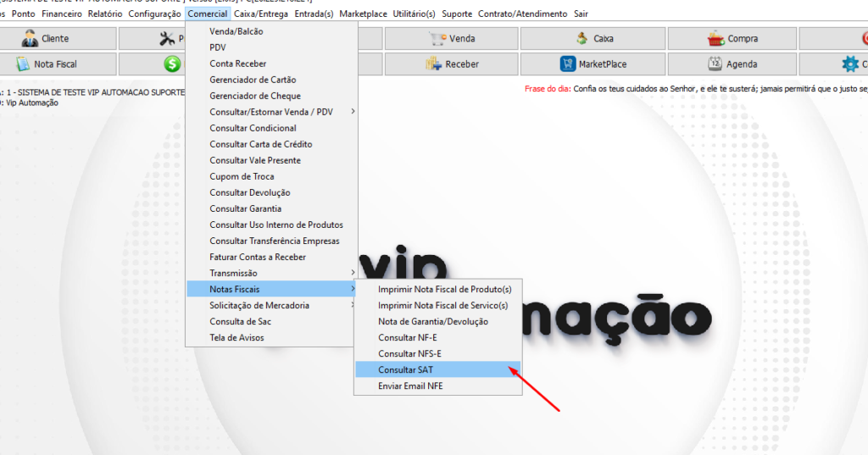Image resolution: width=868 pixels, height=455 pixels.
Task: Open the Compra toolbar button
Action: click(x=732, y=38)
